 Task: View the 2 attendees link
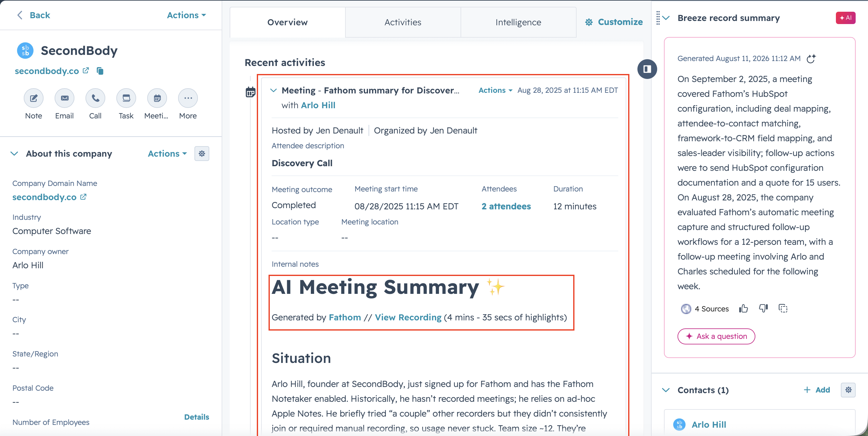pos(506,206)
